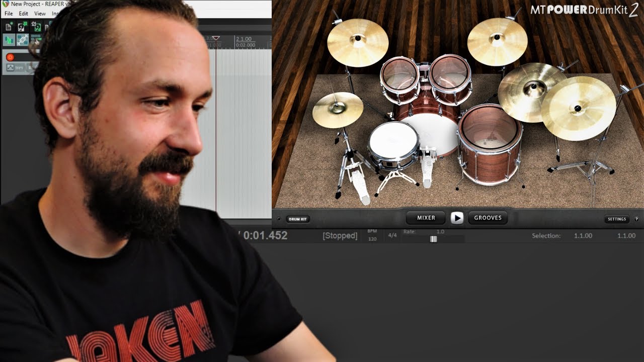This screenshot has height=362, width=644.
Task: Click the edit cursor marker on the timeline ruler
Action: click(216, 39)
